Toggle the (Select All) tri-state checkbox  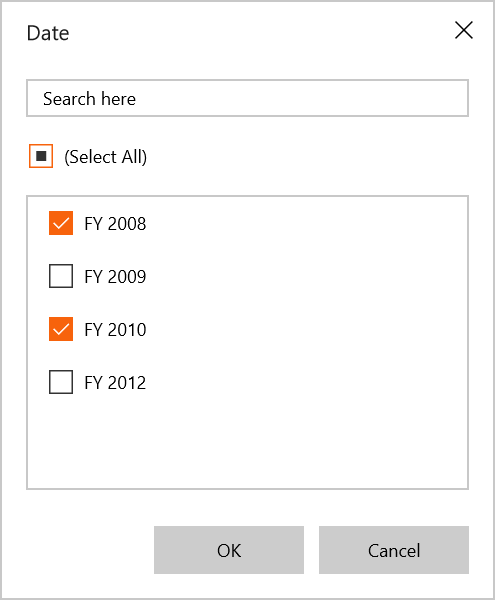pyautogui.click(x=41, y=156)
